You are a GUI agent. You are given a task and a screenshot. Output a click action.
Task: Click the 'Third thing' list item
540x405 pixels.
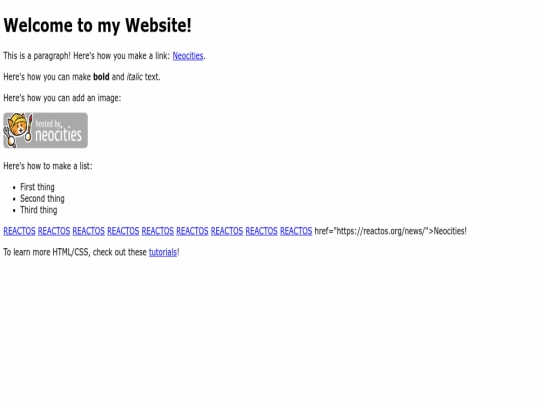click(39, 210)
